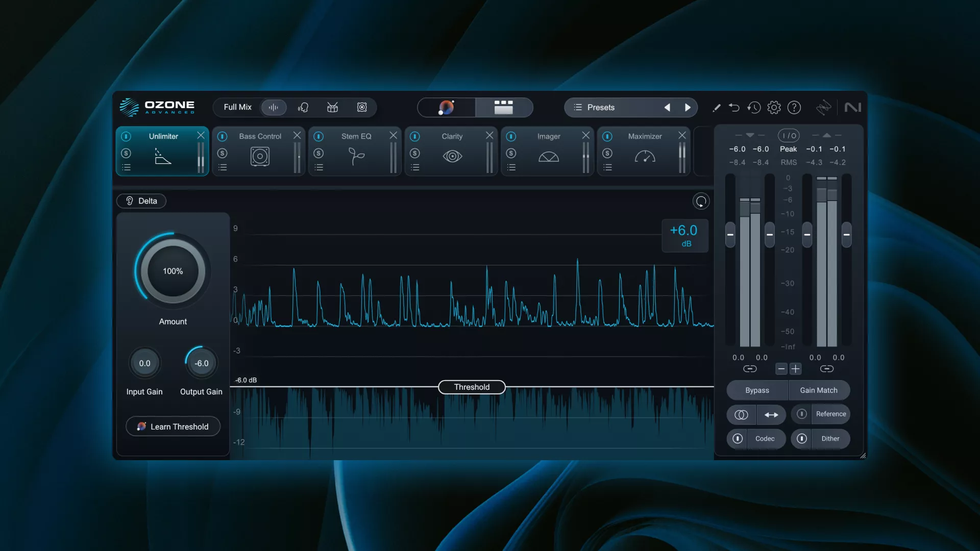This screenshot has height=551, width=980.
Task: Toggle power on the Maximizer module
Action: click(607, 136)
